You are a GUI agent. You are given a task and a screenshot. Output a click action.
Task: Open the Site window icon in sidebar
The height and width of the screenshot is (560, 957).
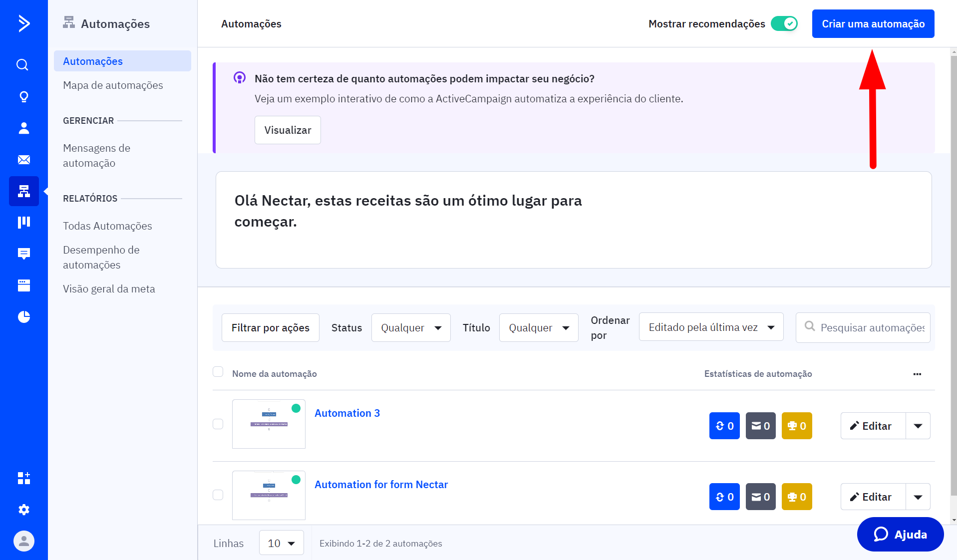(23, 285)
